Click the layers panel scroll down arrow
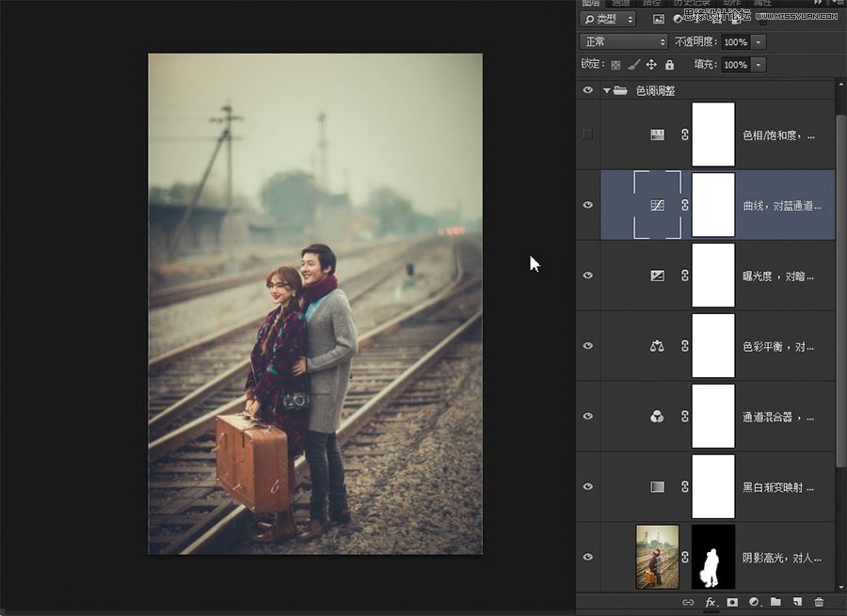 [840, 588]
